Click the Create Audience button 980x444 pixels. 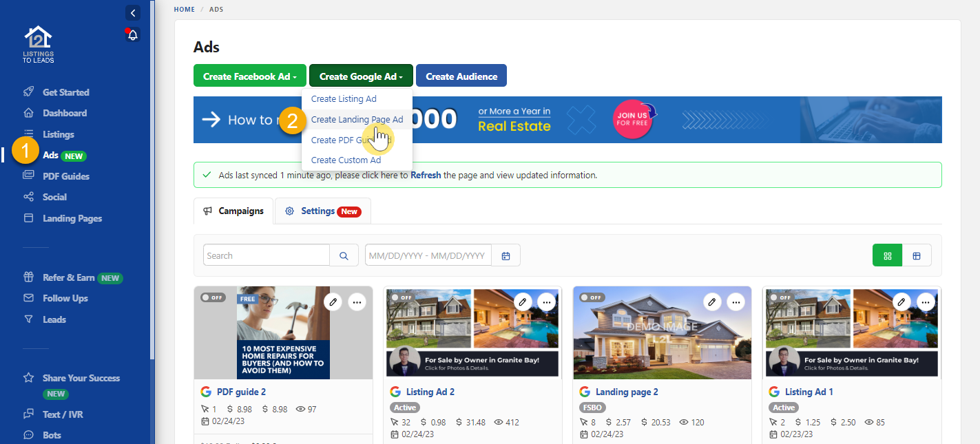(461, 75)
